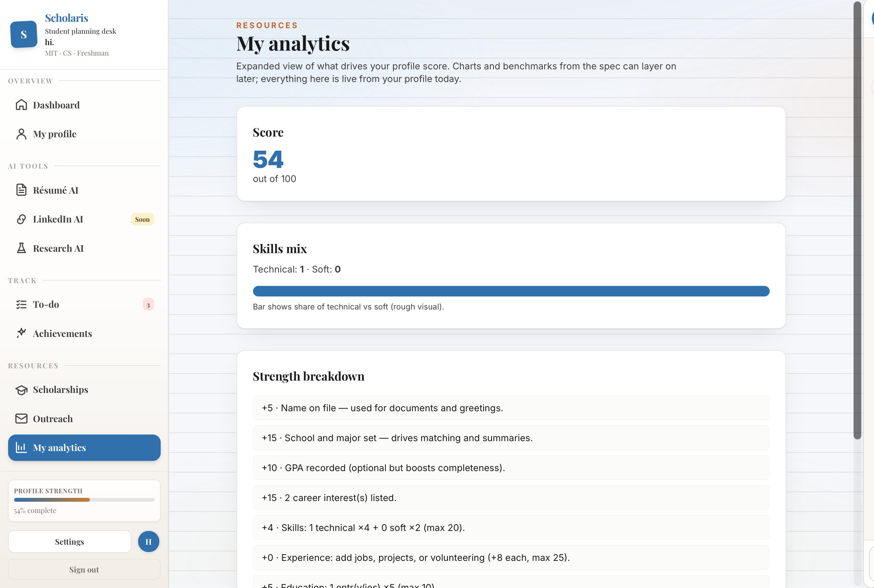Click the To-do count badge 3
The image size is (874, 588).
[148, 305]
